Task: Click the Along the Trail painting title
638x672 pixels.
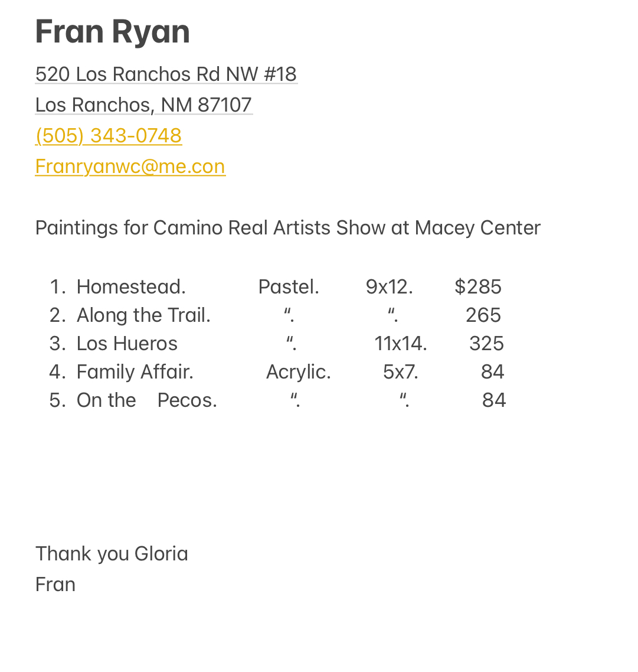Action: tap(143, 315)
